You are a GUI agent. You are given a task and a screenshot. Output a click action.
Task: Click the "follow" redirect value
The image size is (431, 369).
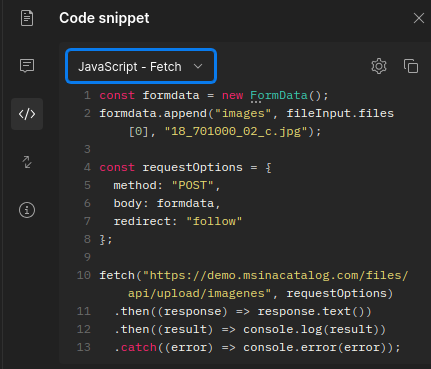coord(214,221)
